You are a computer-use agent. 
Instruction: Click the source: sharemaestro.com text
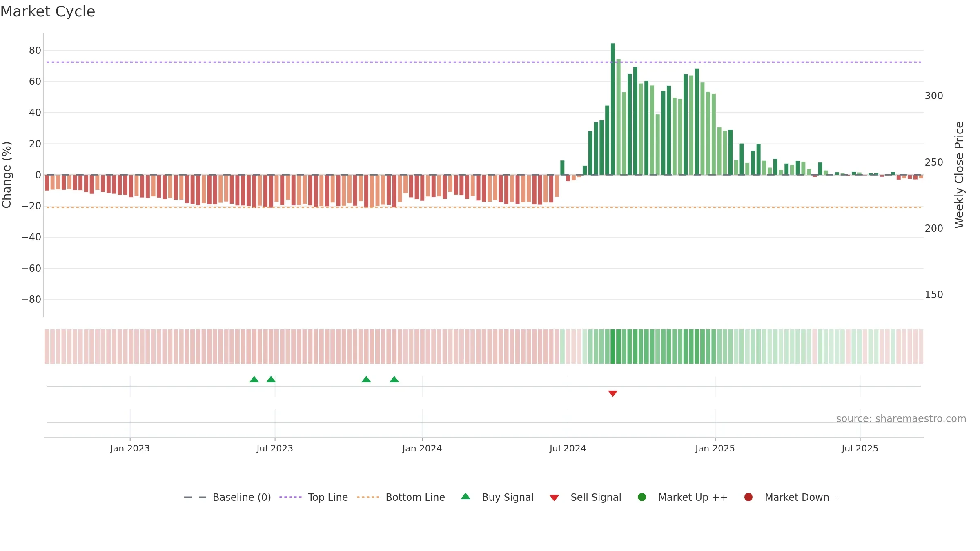point(901,419)
